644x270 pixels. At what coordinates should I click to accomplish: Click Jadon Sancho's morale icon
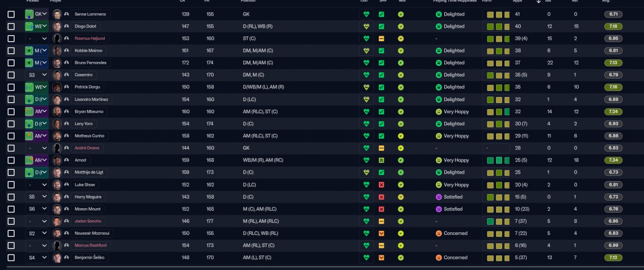click(x=401, y=221)
